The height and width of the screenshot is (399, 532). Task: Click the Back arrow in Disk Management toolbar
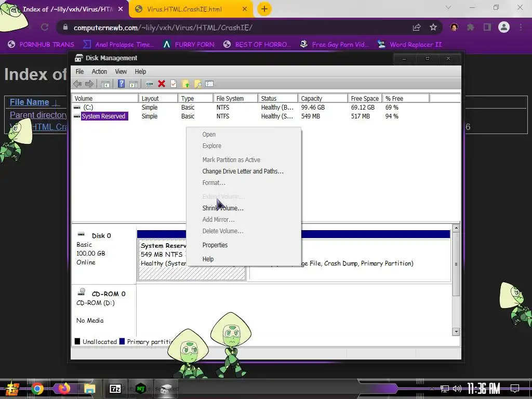[77, 84]
